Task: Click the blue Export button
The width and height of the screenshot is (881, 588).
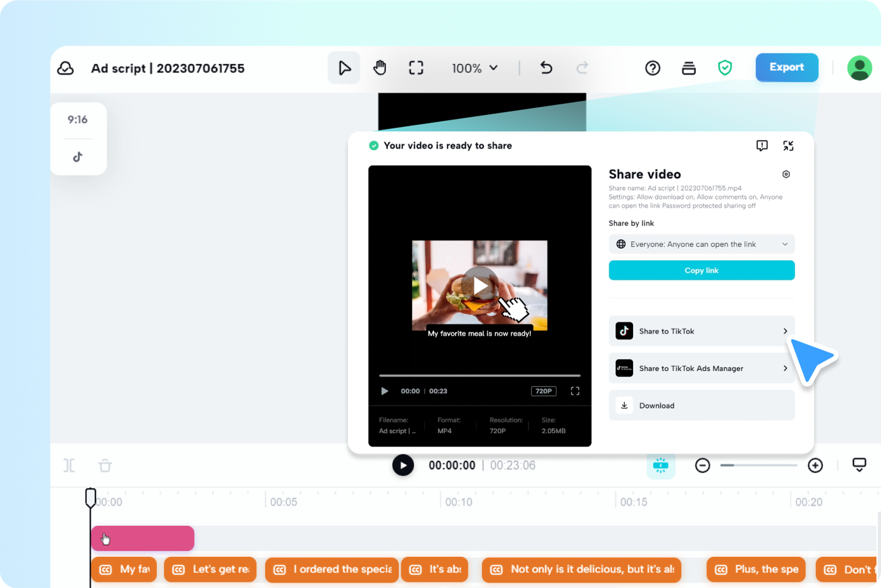Action: point(787,67)
